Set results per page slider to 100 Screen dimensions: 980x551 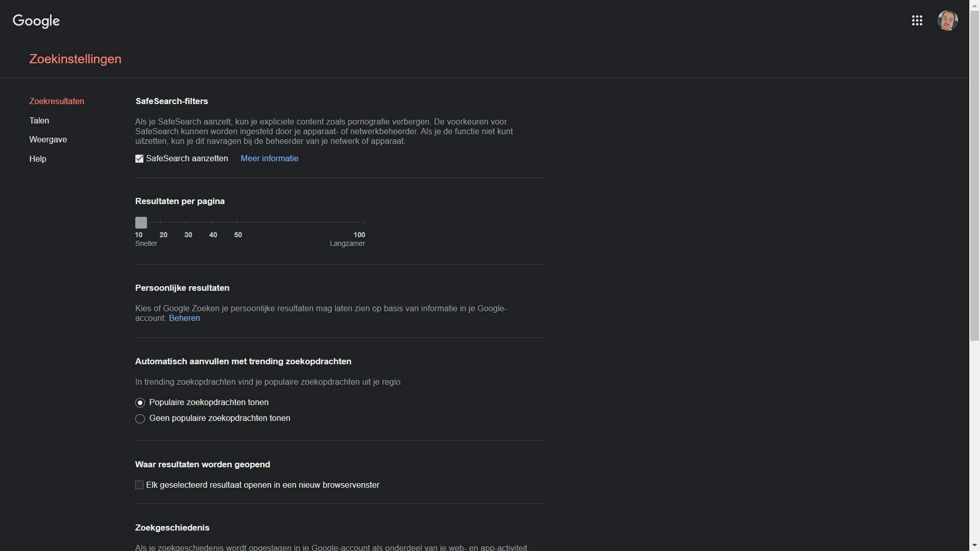(364, 222)
